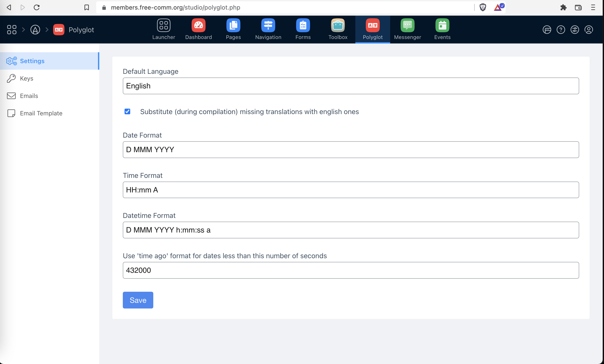The height and width of the screenshot is (364, 604).
Task: Open the Launcher app icon
Action: click(x=164, y=25)
